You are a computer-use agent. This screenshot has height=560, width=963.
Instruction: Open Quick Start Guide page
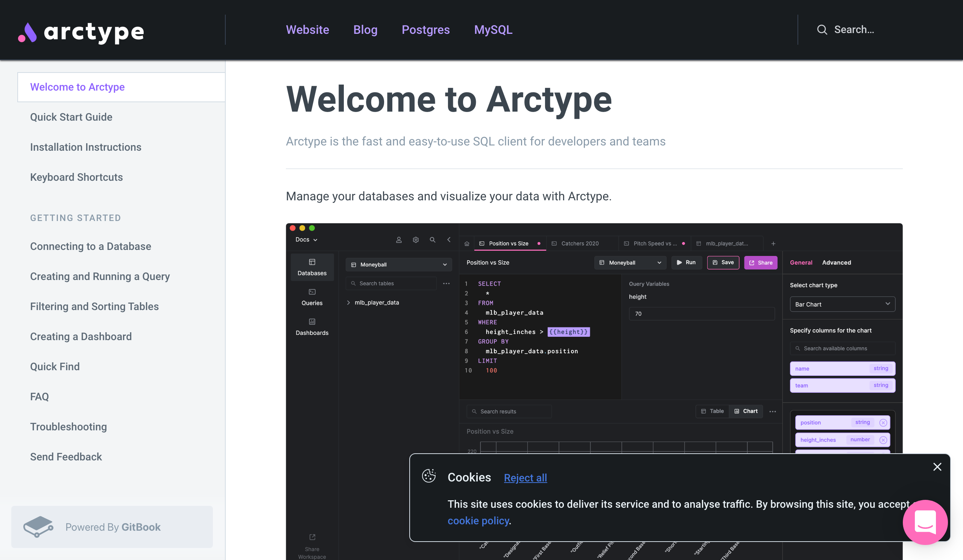[x=71, y=117]
